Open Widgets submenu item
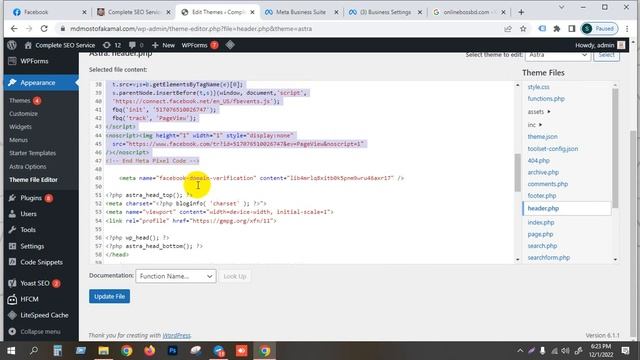 20,127
